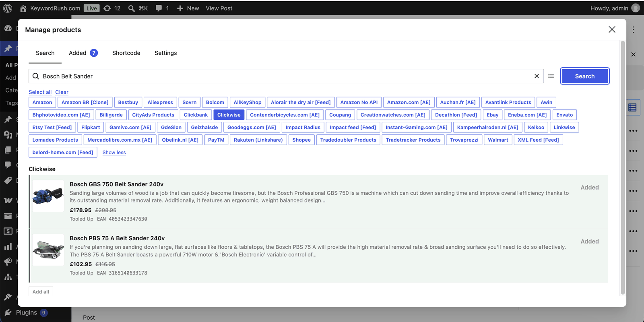The image size is (644, 322).
Task: Open the updates icon showing 12
Action: 107,8
